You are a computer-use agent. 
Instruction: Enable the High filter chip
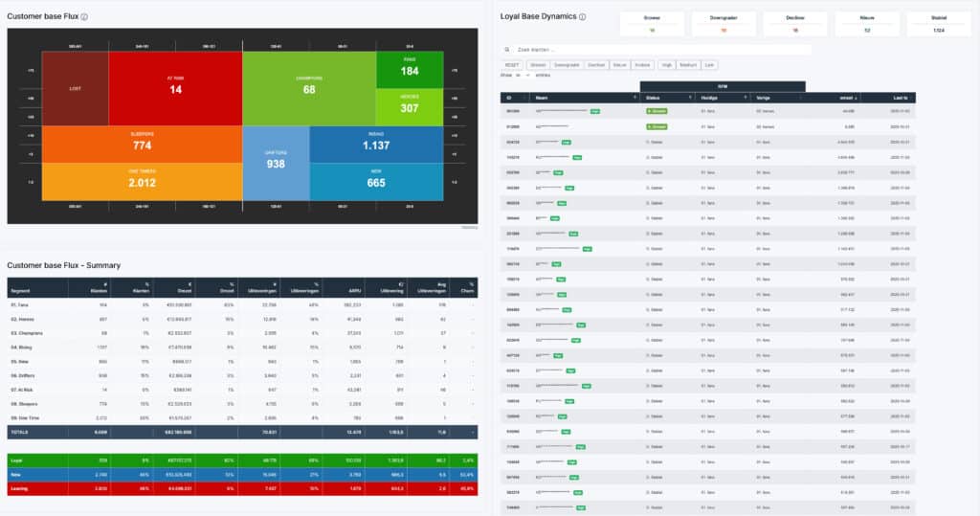pos(666,64)
